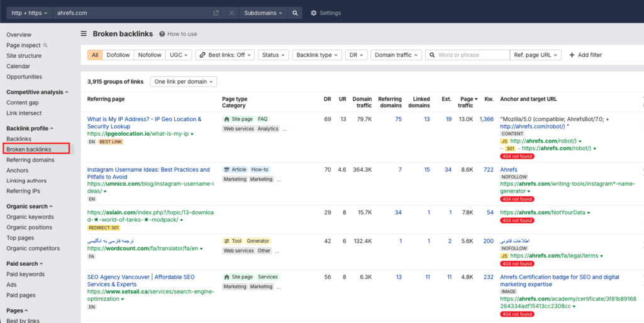The image size is (644, 323).
Task: Click the Ahrefs anchor link in umnico row
Action: tap(508, 170)
